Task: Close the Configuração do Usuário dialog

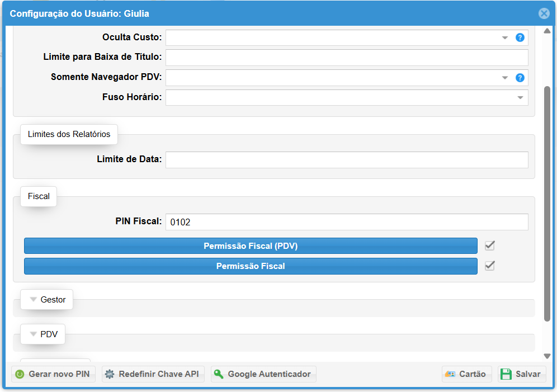Action: 544,13
